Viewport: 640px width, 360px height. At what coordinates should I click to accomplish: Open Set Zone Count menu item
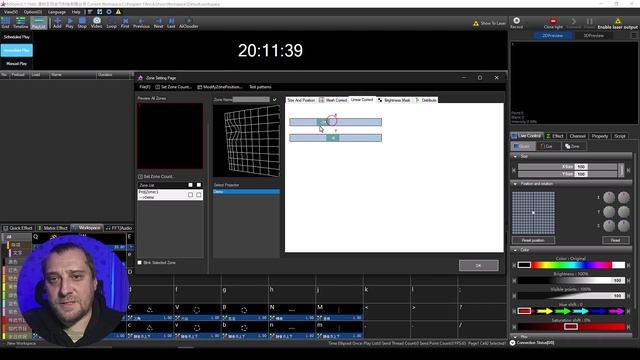(173, 87)
